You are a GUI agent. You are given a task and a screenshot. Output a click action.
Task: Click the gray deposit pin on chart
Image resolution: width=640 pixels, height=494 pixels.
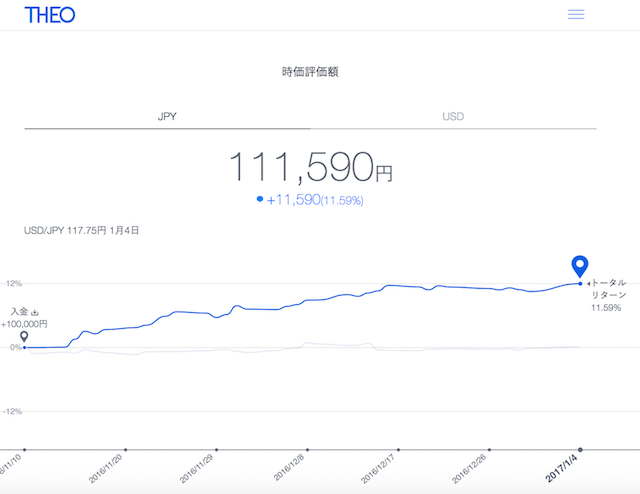tap(24, 337)
